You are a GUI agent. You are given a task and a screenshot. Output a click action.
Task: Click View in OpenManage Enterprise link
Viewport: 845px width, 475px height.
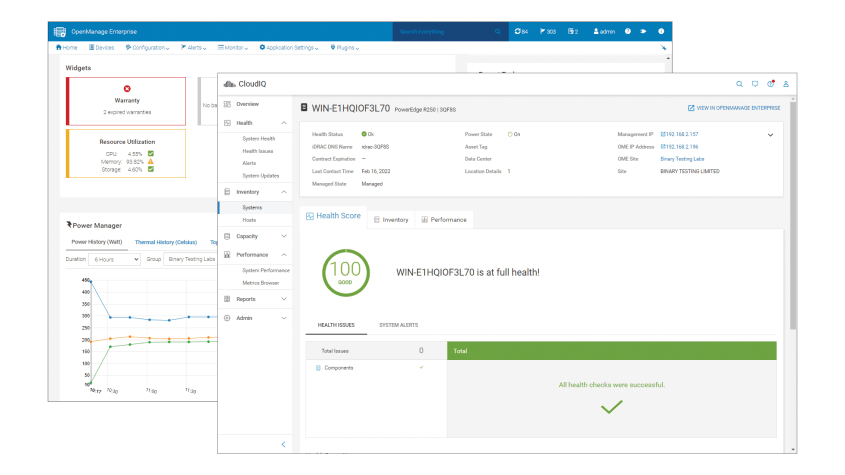(734, 108)
